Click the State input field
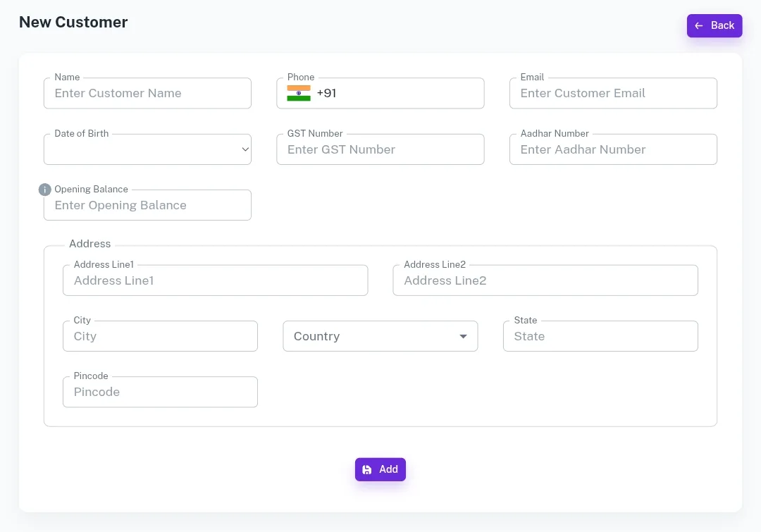Screen dimensions: 761x532 pyautogui.click(x=601, y=336)
